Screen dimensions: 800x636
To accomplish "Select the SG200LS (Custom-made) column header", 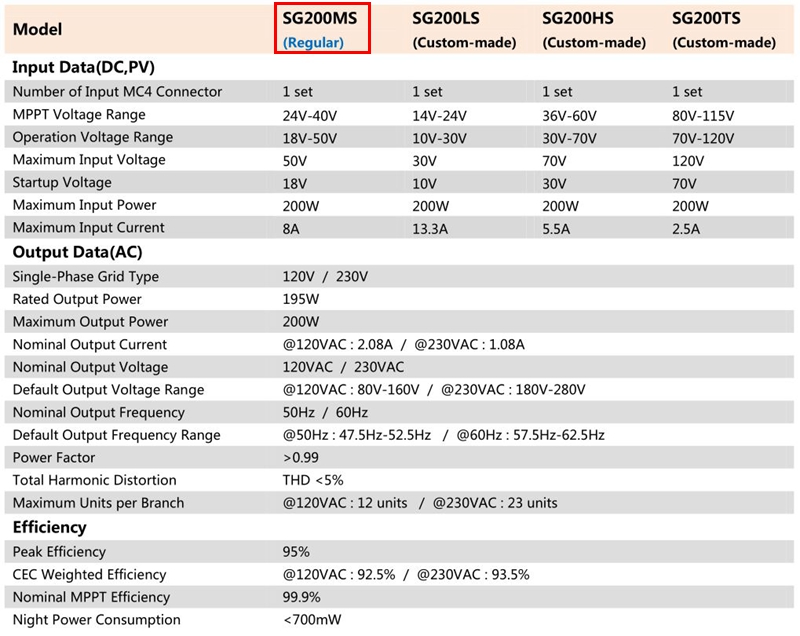I will coord(464,30).
